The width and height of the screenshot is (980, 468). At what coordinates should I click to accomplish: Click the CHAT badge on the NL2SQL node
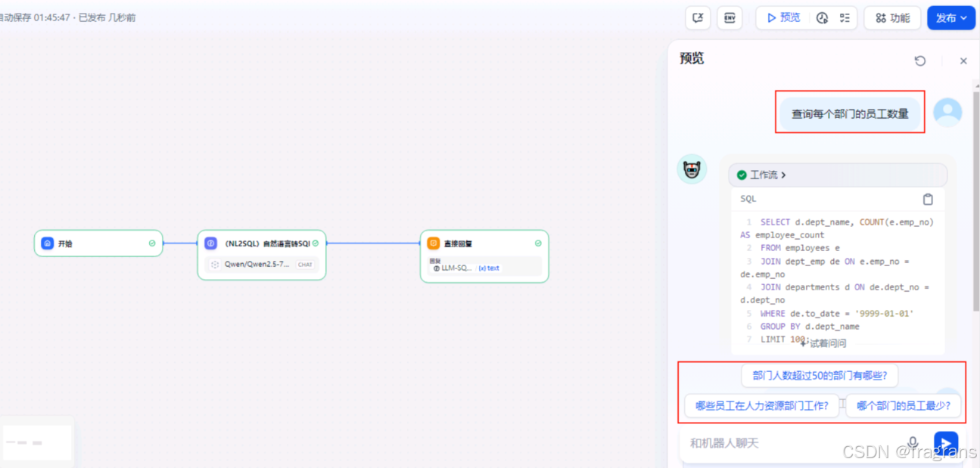[x=305, y=265]
